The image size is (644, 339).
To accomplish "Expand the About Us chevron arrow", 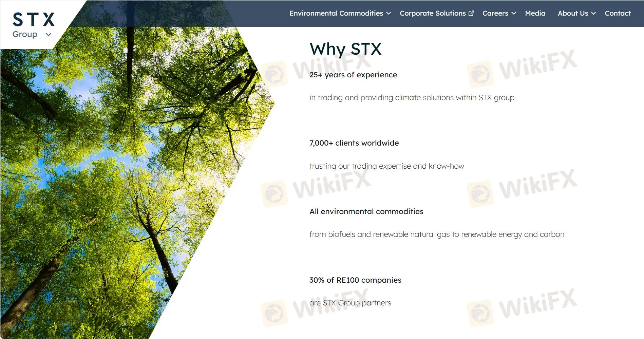I will coord(593,13).
